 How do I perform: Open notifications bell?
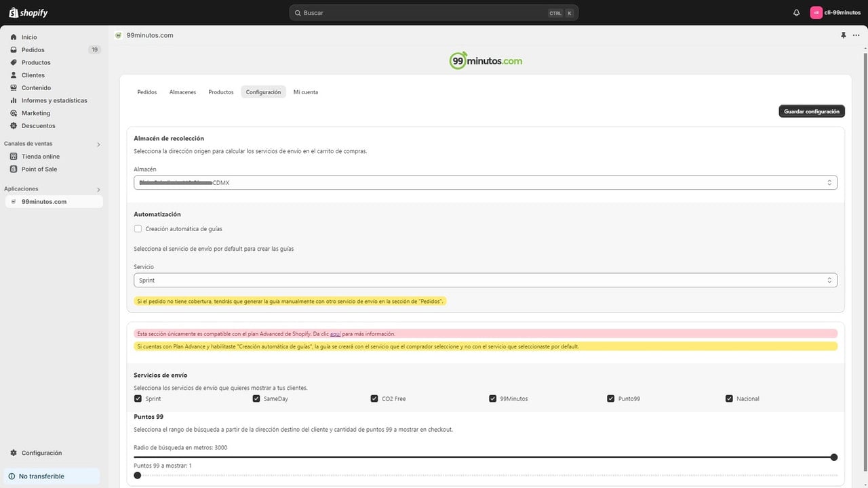coord(796,13)
